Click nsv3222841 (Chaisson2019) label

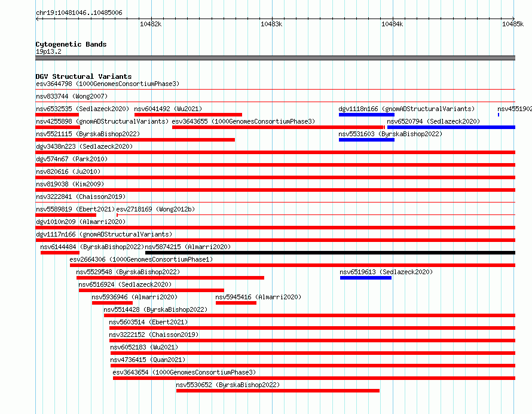pyautogui.click(x=81, y=197)
